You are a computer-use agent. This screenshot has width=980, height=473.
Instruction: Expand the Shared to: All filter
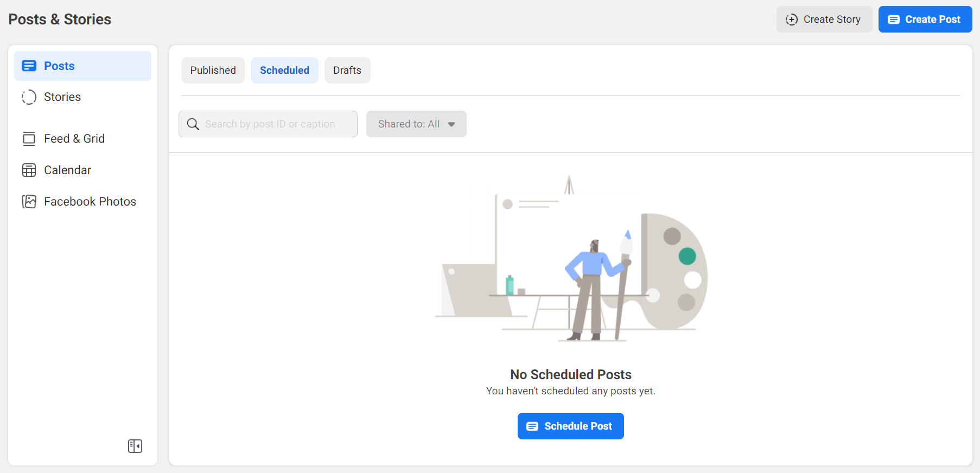(416, 124)
